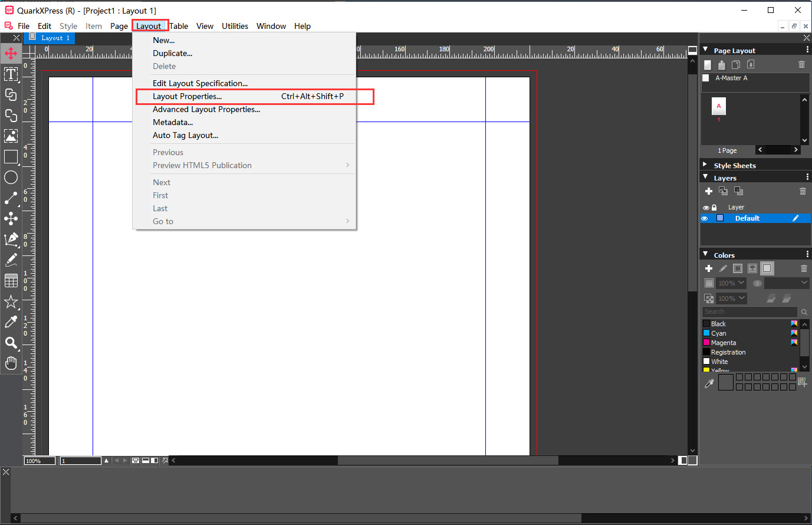This screenshot has height=525, width=812.
Task: Select the Unlinking tool
Action: [x=11, y=115]
